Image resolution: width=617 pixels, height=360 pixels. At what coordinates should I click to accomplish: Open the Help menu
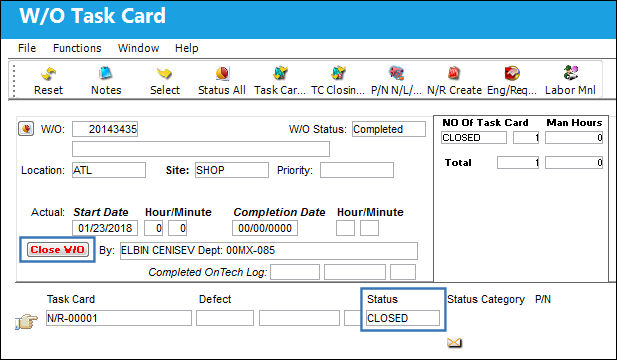point(187,48)
